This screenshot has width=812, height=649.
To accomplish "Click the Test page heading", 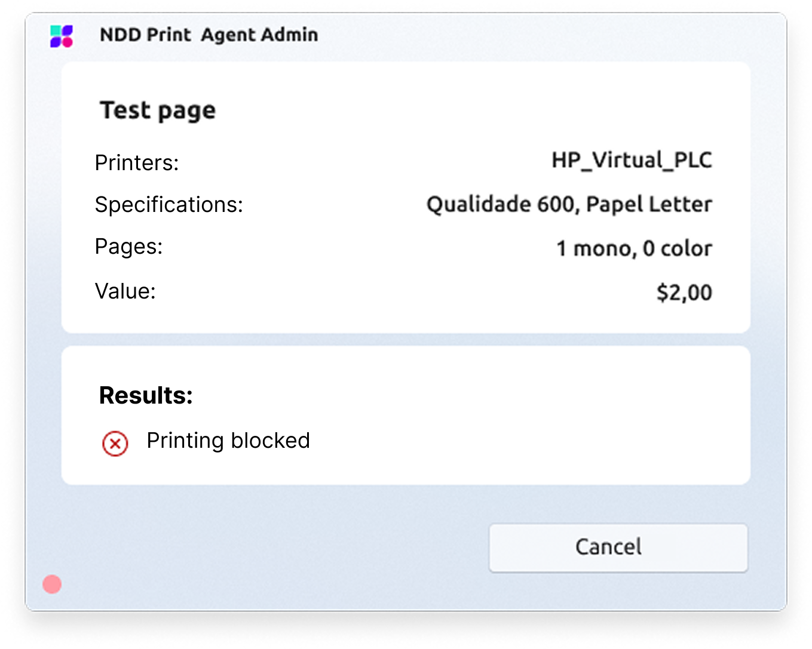I will (x=158, y=111).
